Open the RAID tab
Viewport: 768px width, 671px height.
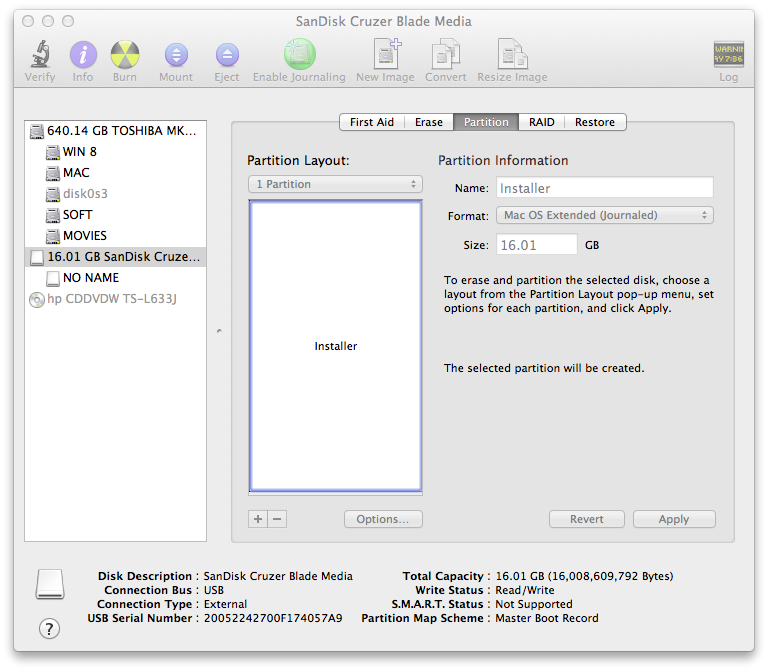[x=542, y=122]
